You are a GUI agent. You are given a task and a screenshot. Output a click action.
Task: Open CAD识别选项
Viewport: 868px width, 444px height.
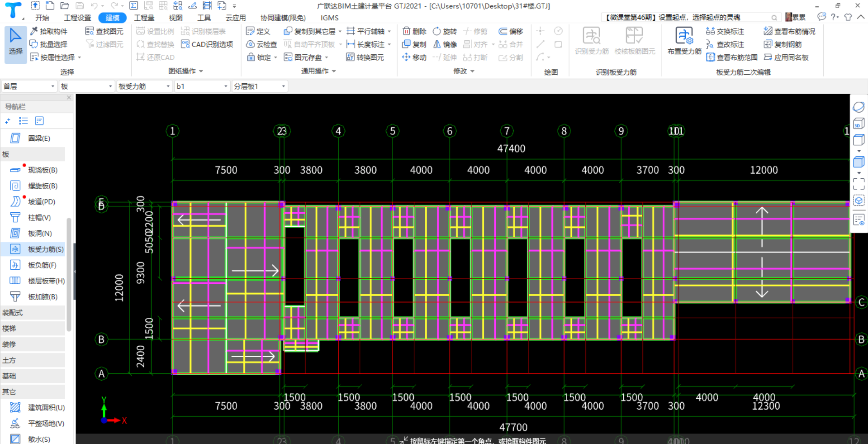coord(207,44)
